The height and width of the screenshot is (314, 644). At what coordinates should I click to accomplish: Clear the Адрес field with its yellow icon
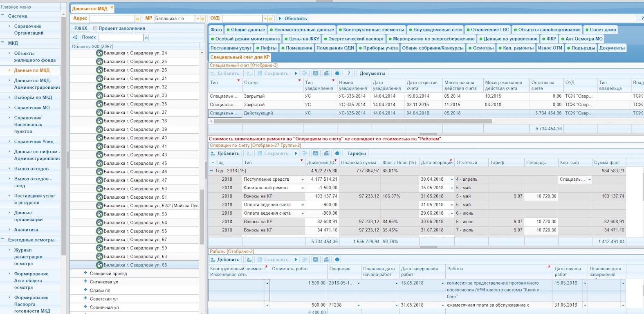[x=137, y=19]
